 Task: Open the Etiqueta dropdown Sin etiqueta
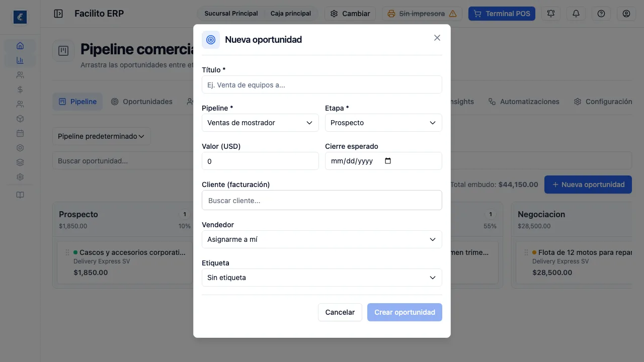point(322,278)
